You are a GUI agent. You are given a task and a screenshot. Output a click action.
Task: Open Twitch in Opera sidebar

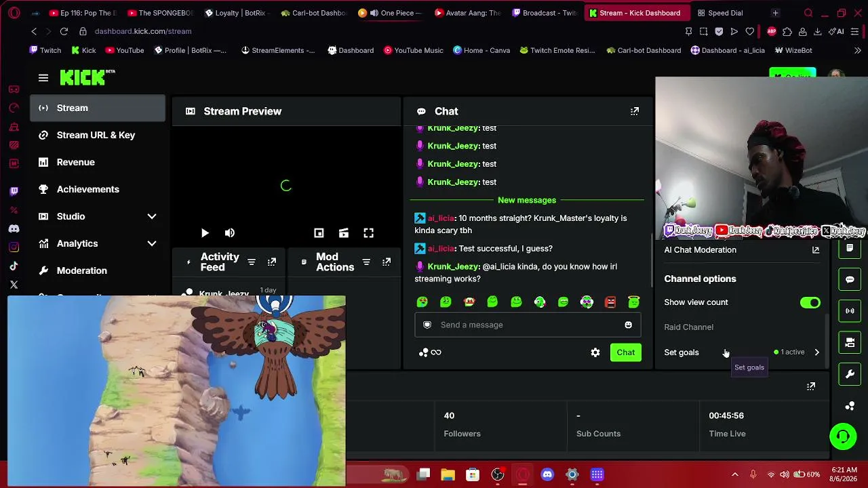pos(14,191)
